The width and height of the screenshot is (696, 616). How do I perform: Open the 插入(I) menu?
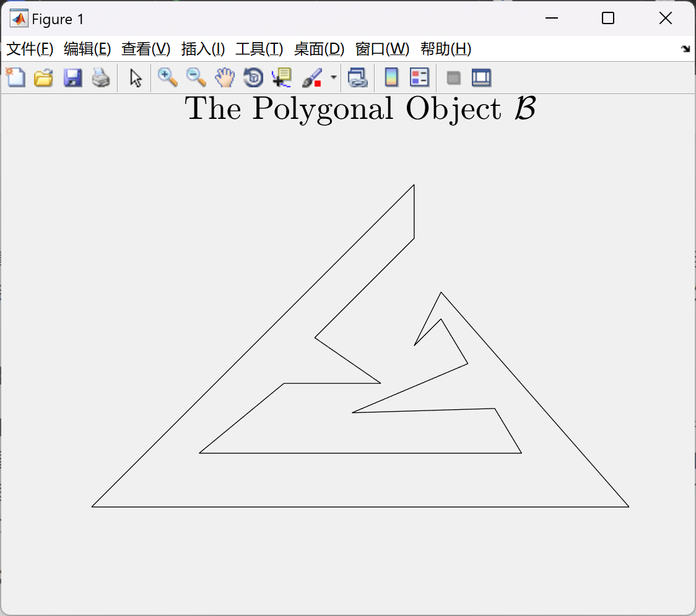pyautogui.click(x=202, y=49)
